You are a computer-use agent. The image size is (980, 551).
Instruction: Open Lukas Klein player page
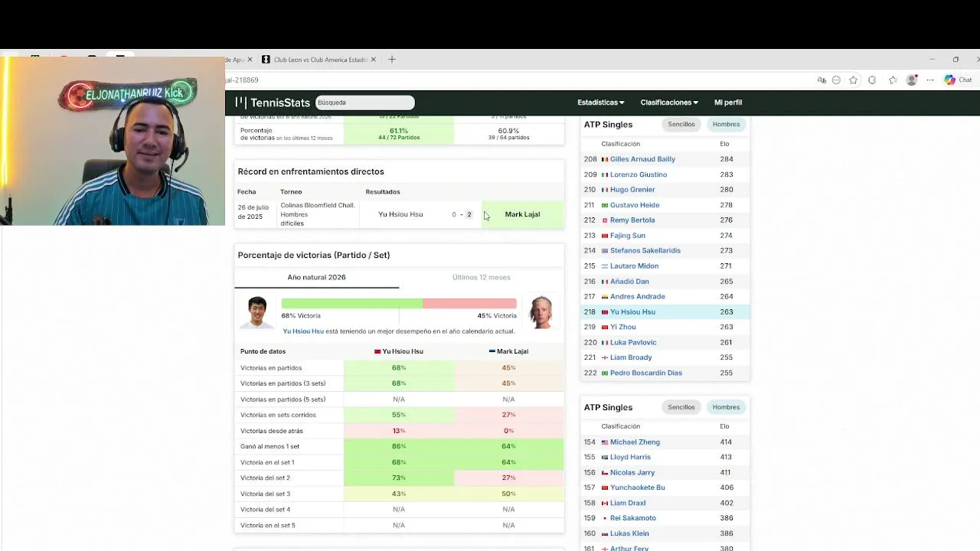coord(629,533)
